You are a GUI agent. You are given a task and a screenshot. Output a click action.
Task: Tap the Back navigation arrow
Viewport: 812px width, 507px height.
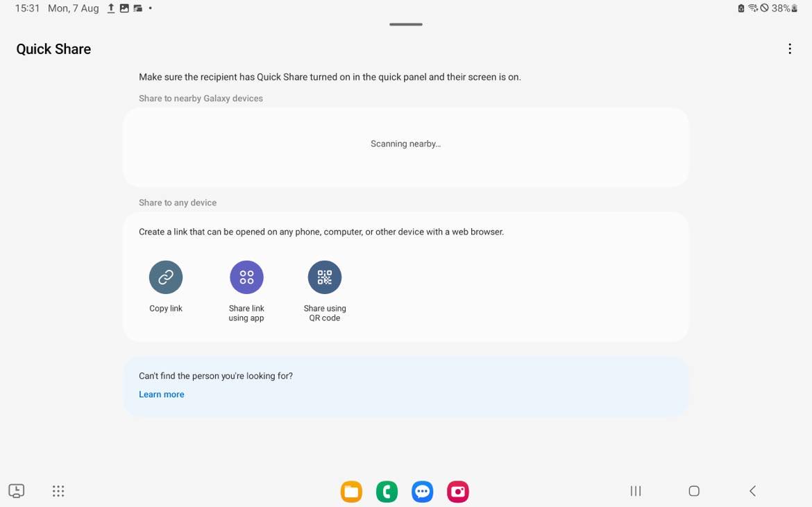[x=752, y=491]
